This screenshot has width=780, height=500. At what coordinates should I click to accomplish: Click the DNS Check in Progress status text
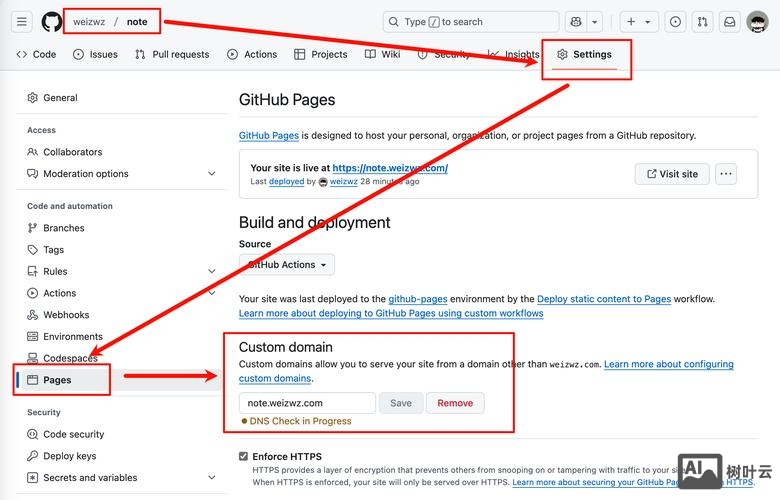pos(300,421)
